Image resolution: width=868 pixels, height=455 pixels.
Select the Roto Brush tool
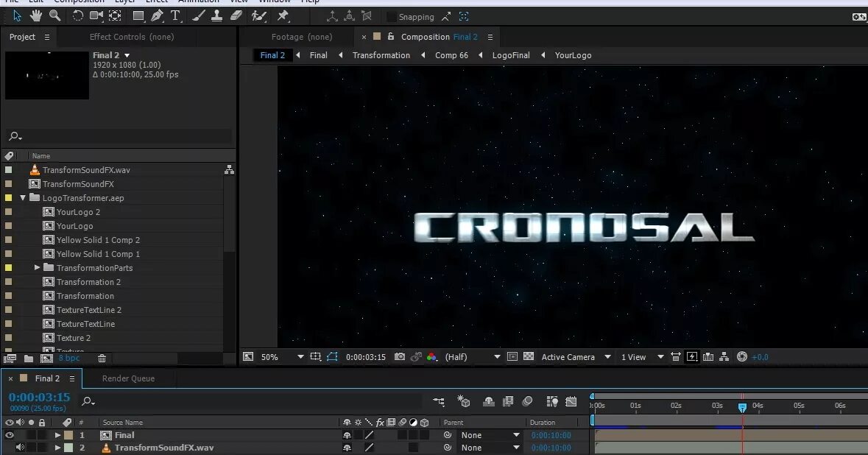click(x=258, y=16)
